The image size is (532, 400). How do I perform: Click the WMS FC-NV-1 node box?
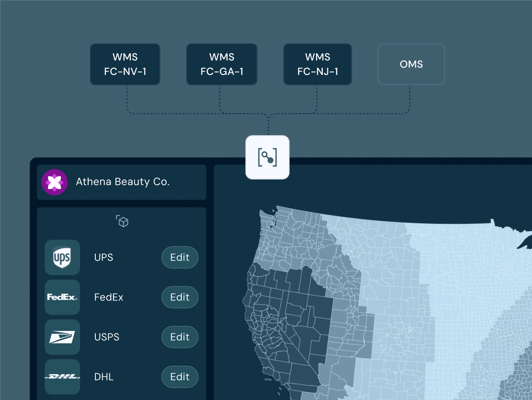pyautogui.click(x=125, y=64)
